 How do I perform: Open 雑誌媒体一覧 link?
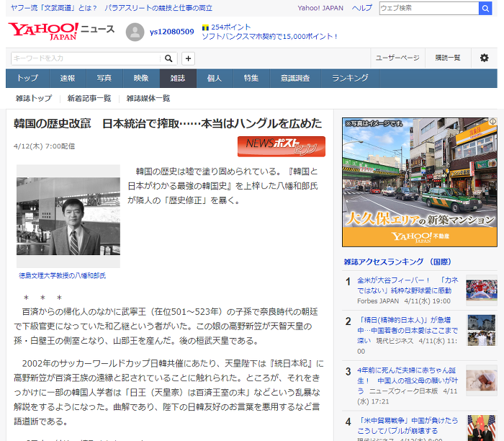pos(148,99)
